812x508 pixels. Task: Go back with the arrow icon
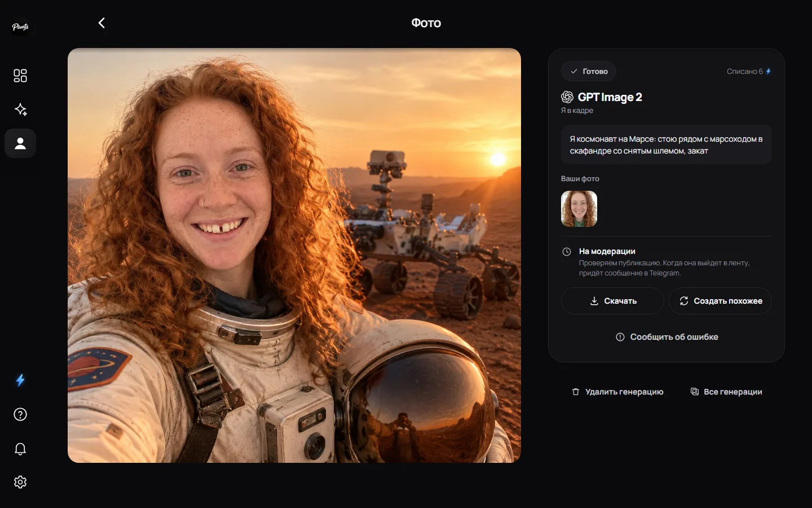[101, 23]
